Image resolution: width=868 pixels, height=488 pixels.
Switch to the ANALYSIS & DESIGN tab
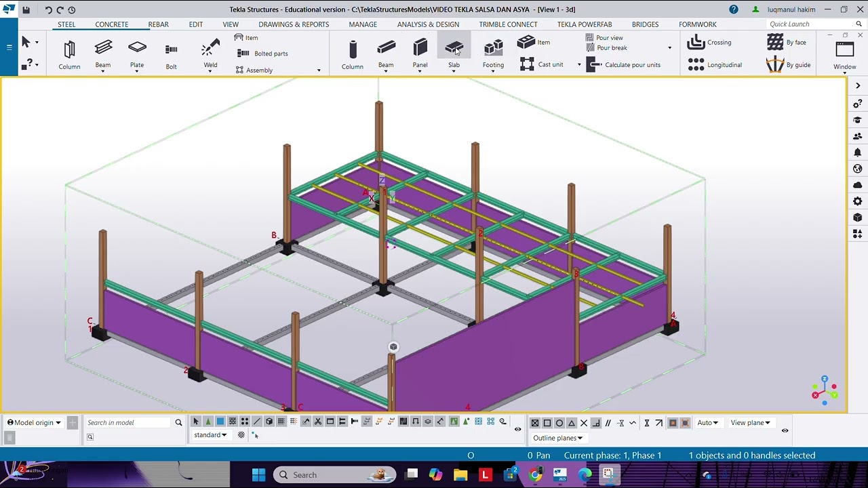click(x=428, y=24)
